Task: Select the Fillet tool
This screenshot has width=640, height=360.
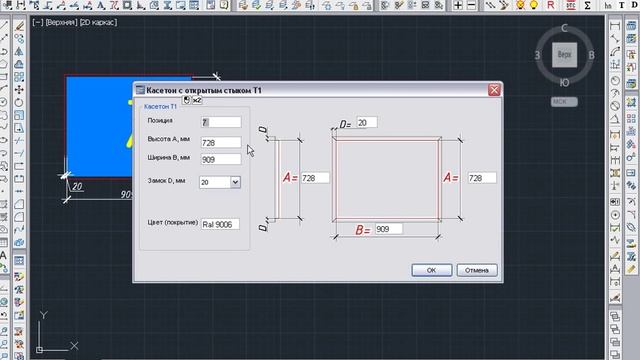Action: point(19,217)
